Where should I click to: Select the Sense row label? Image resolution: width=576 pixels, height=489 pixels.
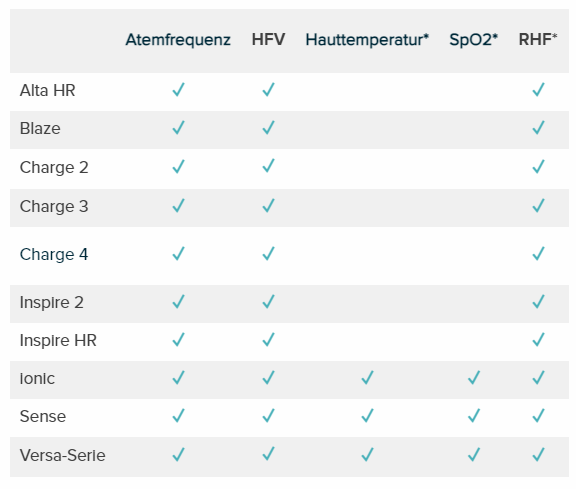click(43, 416)
